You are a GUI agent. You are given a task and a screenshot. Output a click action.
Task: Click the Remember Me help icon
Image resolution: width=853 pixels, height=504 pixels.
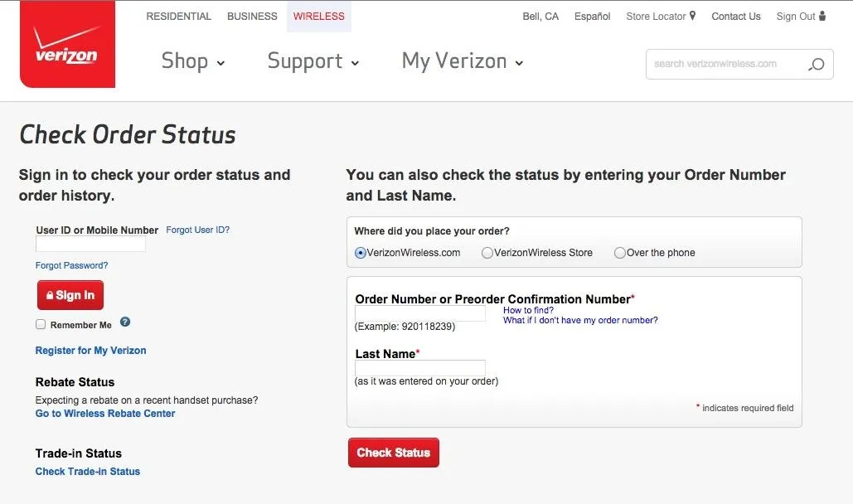pos(125,322)
